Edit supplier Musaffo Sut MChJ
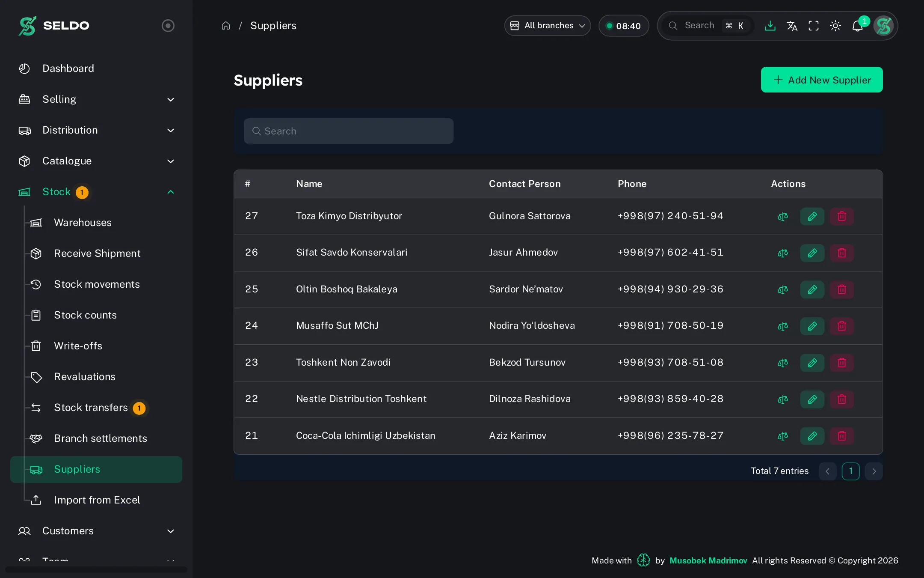 812,326
